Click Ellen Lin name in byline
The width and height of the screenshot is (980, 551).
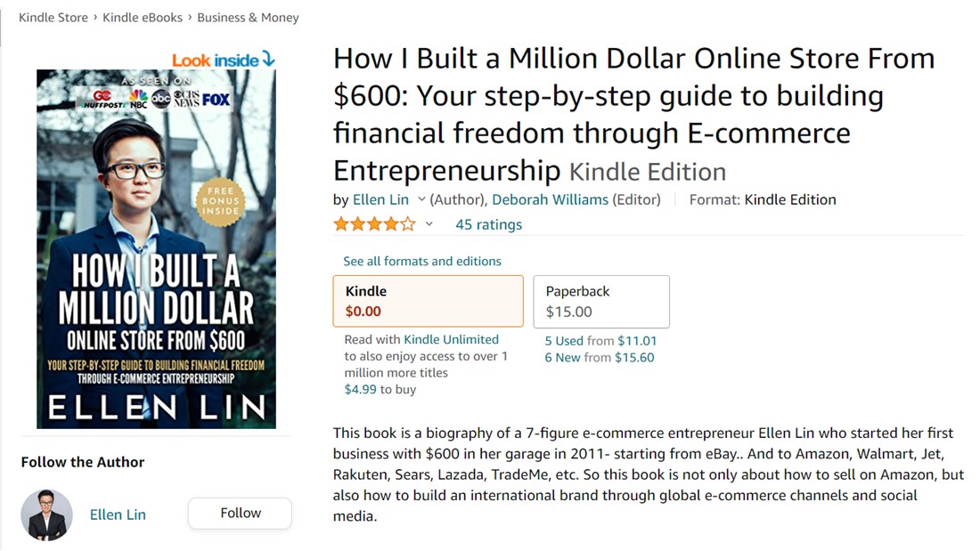click(380, 199)
